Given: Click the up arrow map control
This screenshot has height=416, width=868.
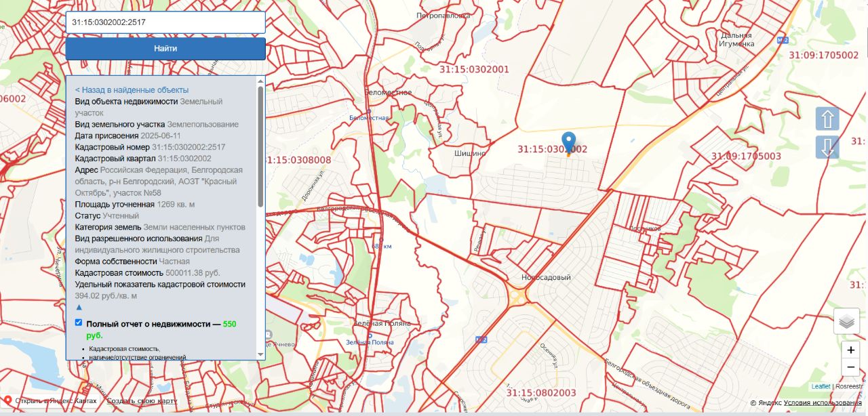Looking at the screenshot, I should click(827, 119).
